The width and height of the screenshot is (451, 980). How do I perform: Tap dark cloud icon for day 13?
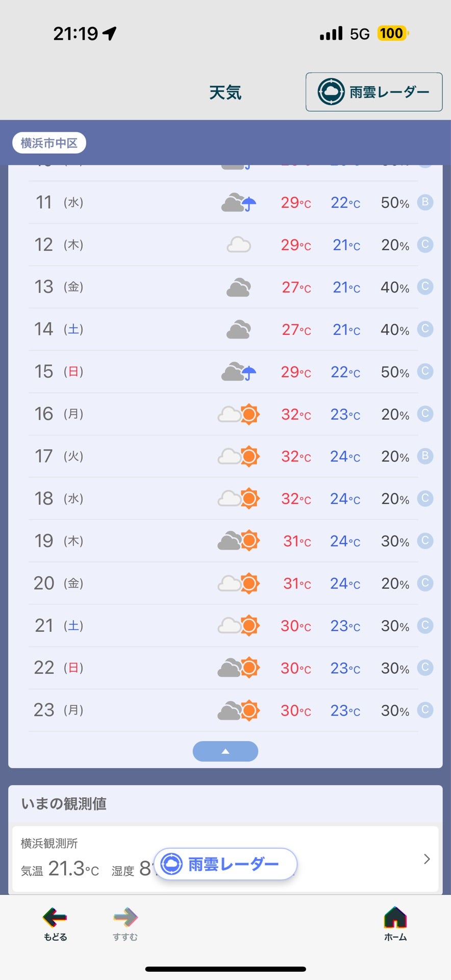click(x=239, y=287)
